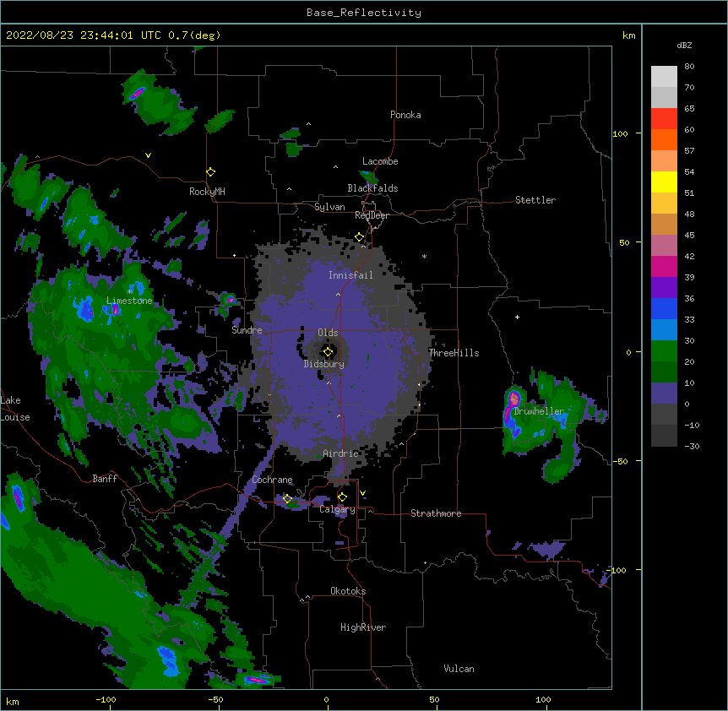This screenshot has height=711, width=728.
Task: Click the blue 36 dBZ legend swatch
Action: click(x=664, y=308)
